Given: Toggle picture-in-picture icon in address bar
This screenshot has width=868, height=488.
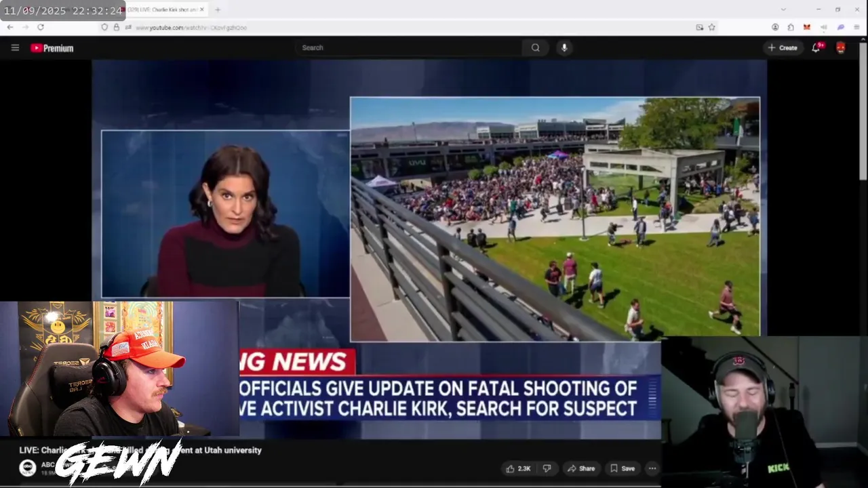Looking at the screenshot, I should (700, 27).
